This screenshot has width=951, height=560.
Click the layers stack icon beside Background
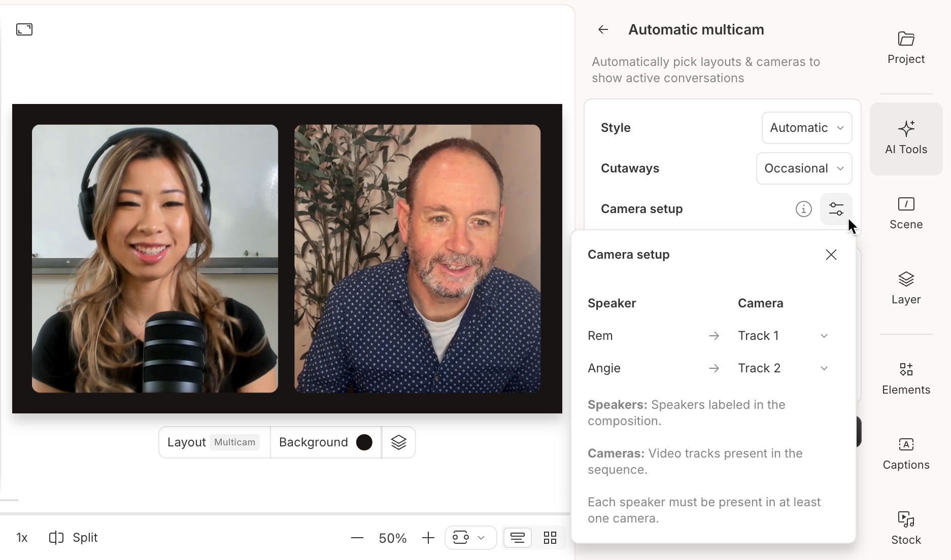click(398, 442)
